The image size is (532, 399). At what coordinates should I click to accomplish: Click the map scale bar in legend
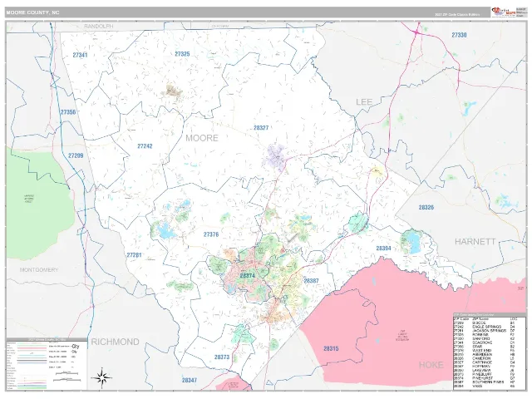[67, 373]
